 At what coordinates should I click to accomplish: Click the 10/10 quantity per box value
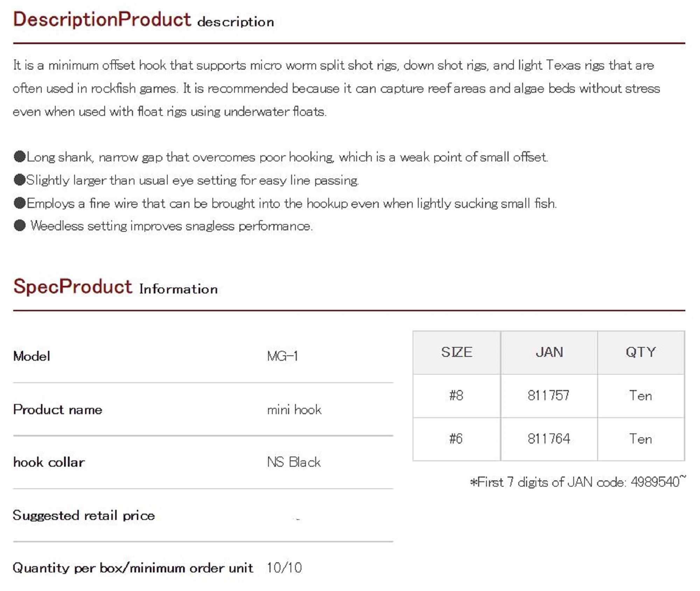[x=284, y=568]
